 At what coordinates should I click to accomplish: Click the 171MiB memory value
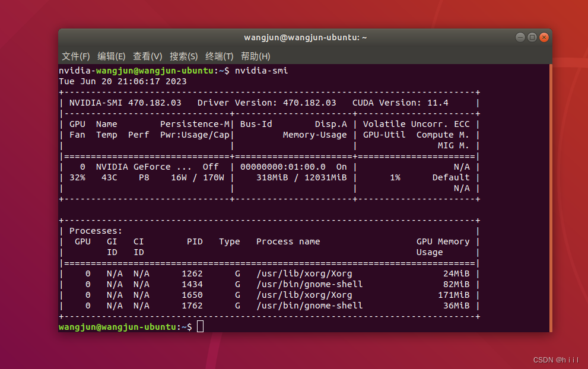coord(454,295)
